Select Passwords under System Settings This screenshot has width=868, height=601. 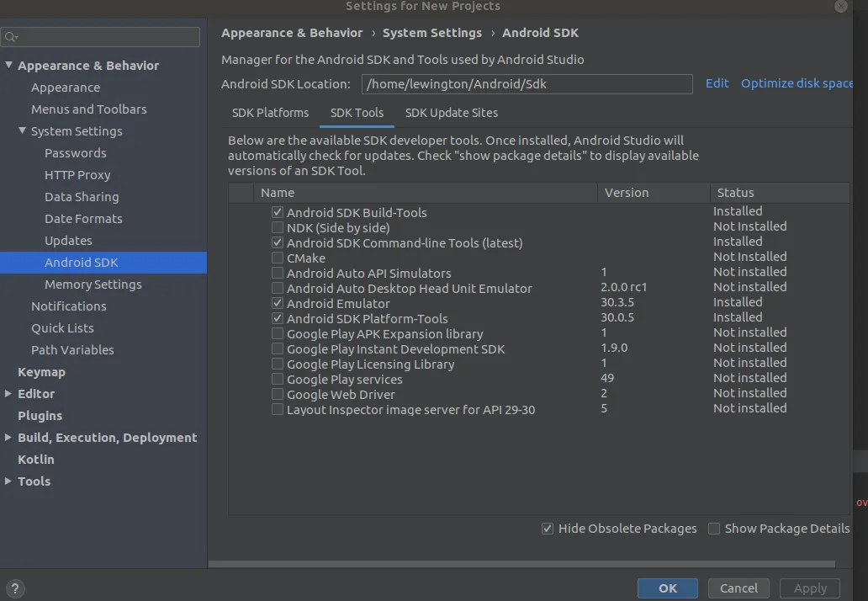coord(76,153)
